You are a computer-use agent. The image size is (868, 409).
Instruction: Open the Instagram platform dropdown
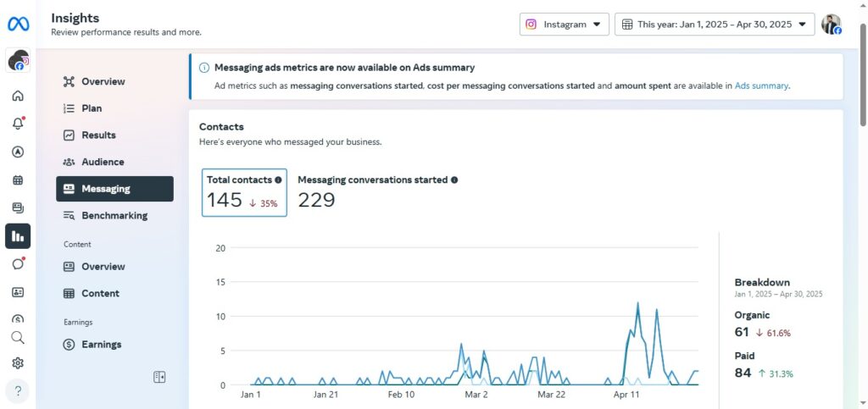tap(564, 25)
